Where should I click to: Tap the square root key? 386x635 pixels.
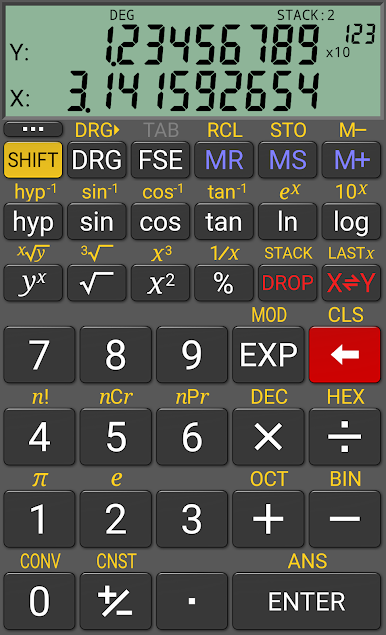[x=96, y=283]
